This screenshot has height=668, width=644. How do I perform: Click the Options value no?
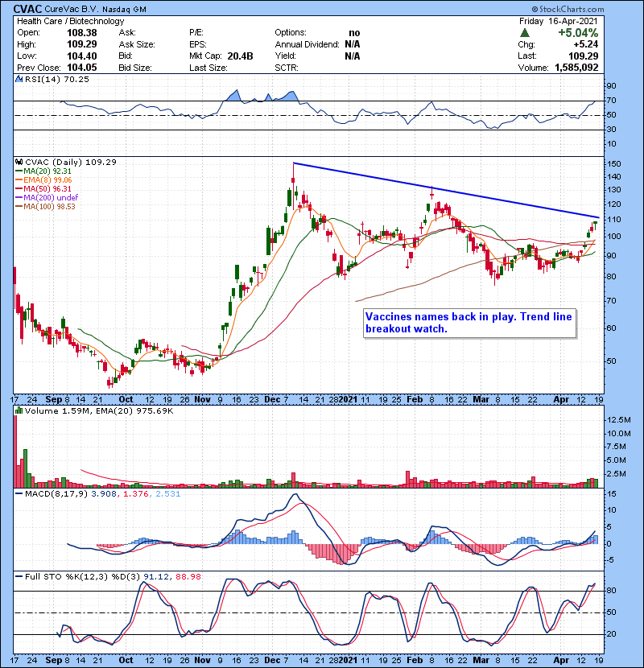(x=354, y=33)
